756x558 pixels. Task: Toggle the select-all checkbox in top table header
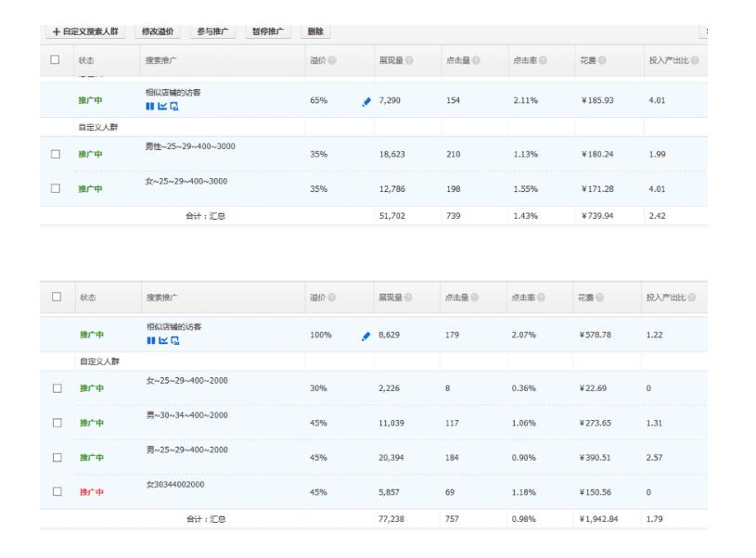[55, 59]
